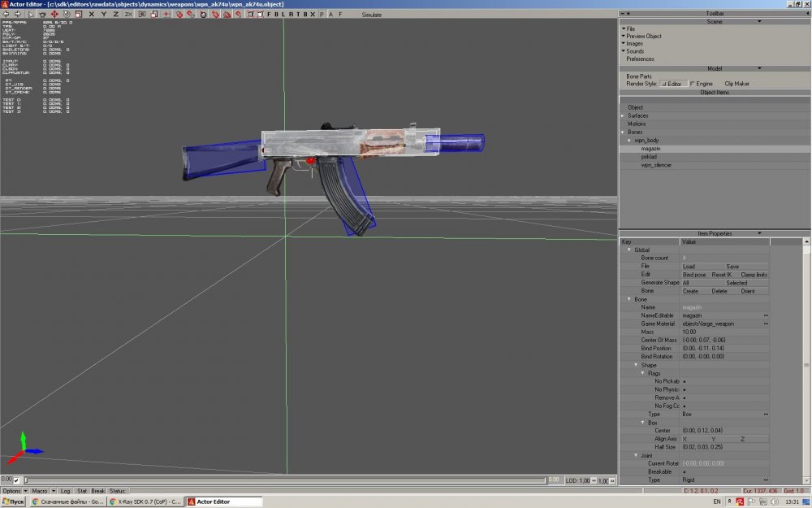Click the undo left-arrow icon

click(x=6, y=14)
